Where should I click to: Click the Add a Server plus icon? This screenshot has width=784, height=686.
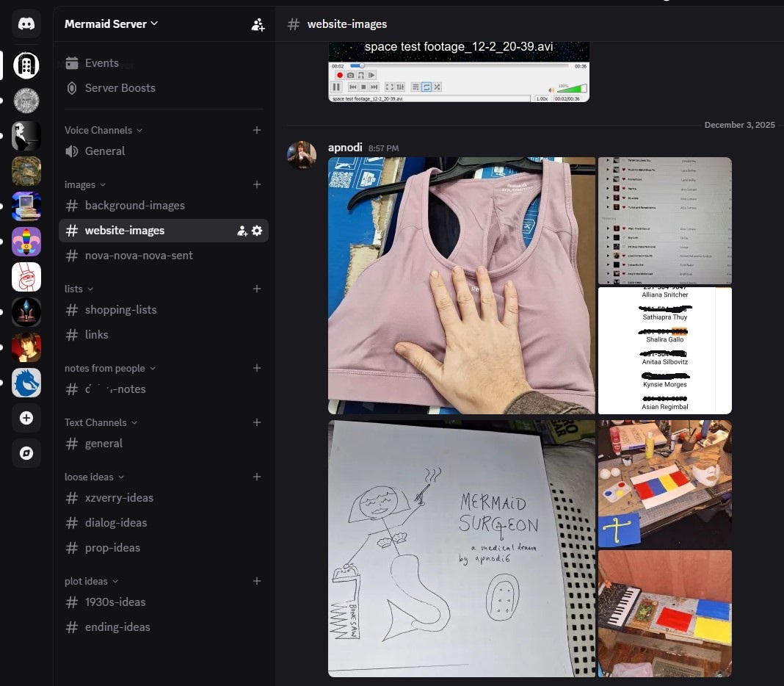(26, 418)
